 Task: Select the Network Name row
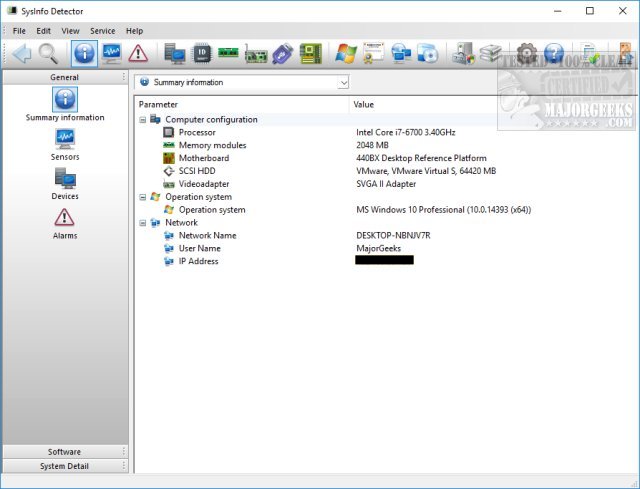click(386, 236)
